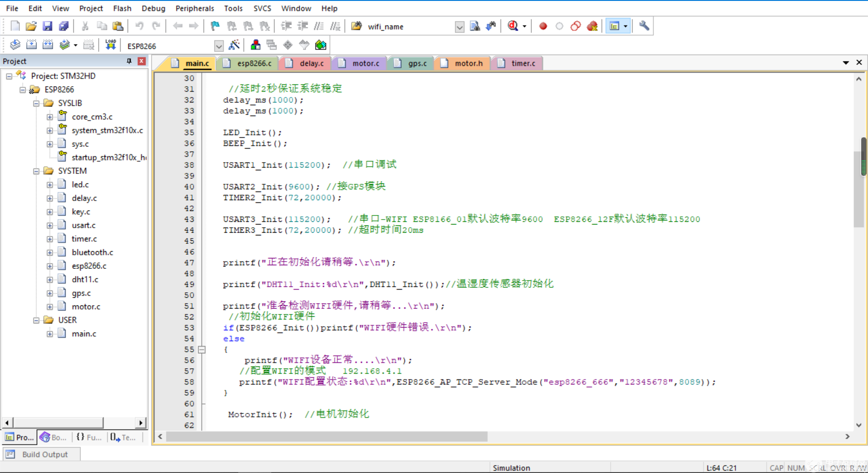Click the editor horizontal scrollbar
868x473 pixels.
coord(326,436)
